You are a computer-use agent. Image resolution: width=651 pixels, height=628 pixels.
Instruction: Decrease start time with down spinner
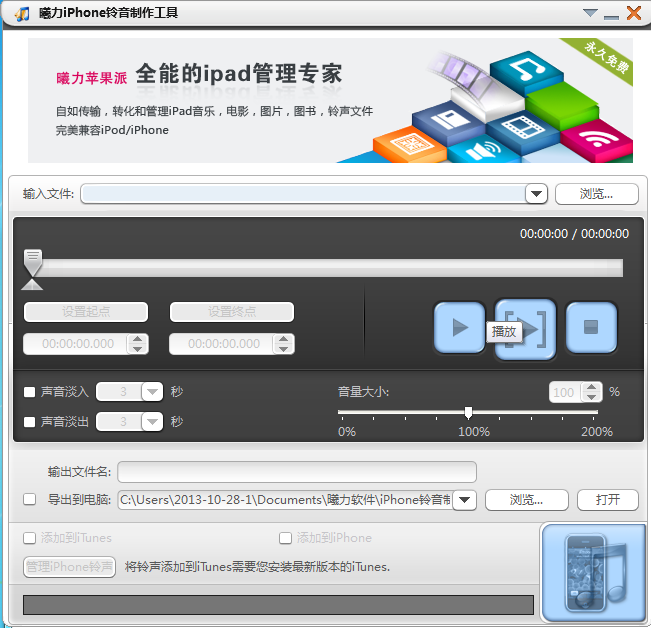point(138,349)
